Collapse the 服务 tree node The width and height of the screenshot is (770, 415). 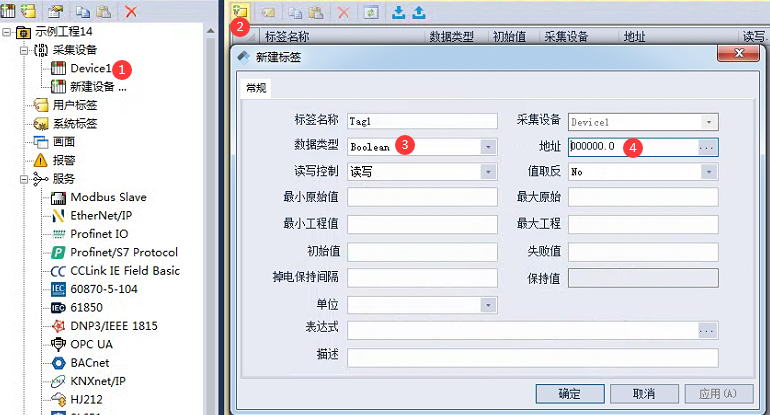(x=24, y=180)
